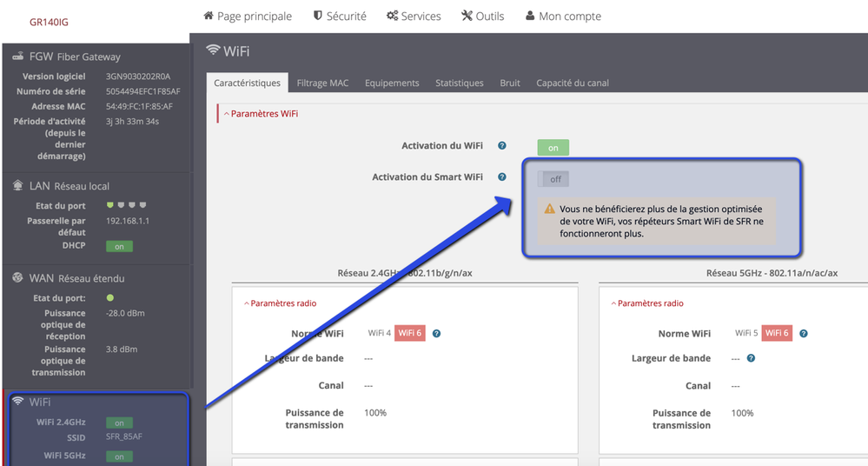868x466 pixels.
Task: Select WiFi 5 standard for 5GHz
Action: (x=746, y=334)
